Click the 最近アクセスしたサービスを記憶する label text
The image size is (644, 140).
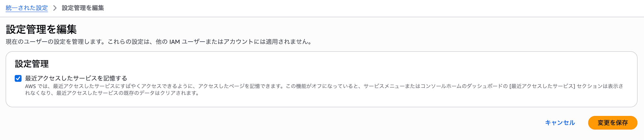tap(76, 78)
